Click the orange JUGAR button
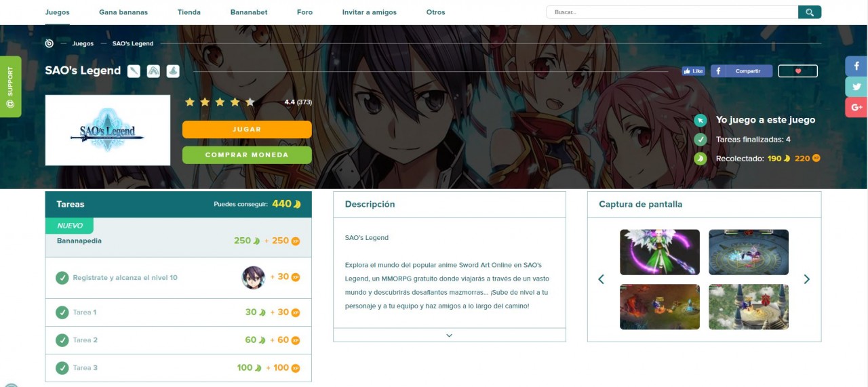The image size is (868, 387). click(247, 129)
